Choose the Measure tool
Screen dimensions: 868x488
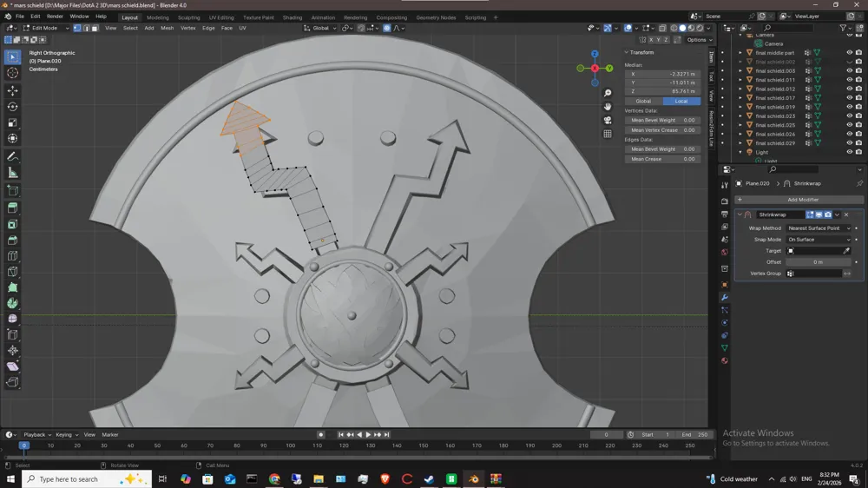tap(13, 173)
